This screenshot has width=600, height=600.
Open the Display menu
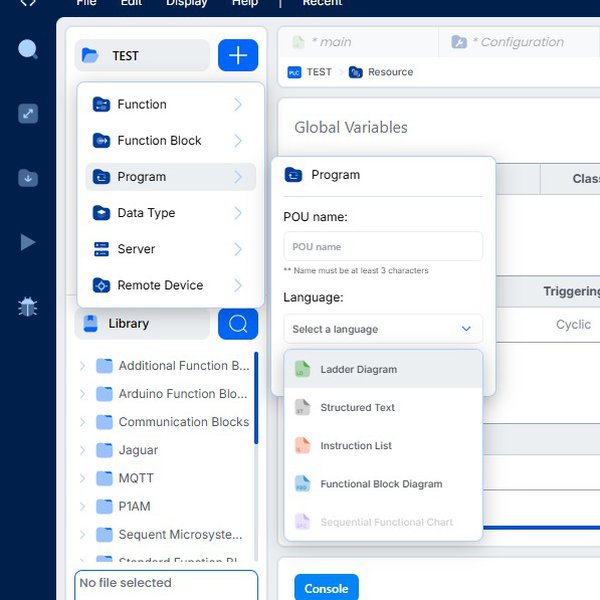[186, 3]
